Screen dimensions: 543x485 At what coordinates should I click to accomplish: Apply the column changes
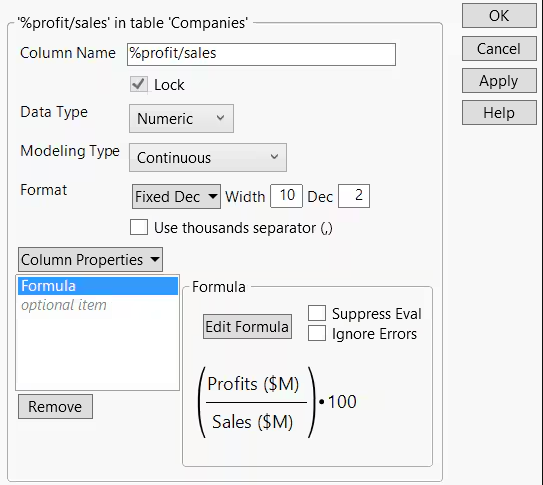tap(499, 81)
